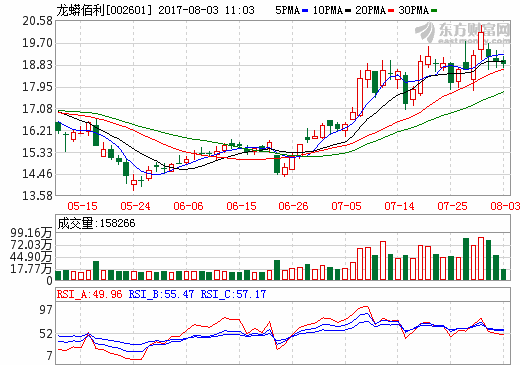Click the 99.16万 volume axis label
The height and width of the screenshot is (365, 520).
tap(31, 233)
